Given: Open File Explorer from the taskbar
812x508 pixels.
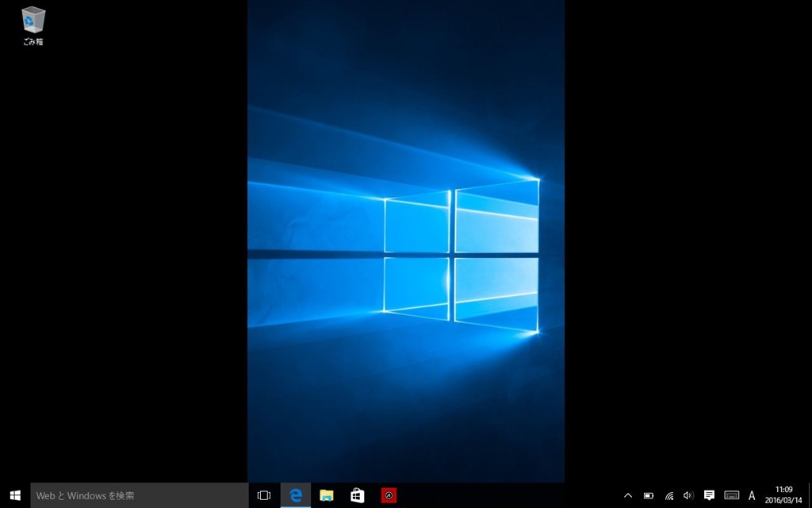Looking at the screenshot, I should [x=326, y=495].
